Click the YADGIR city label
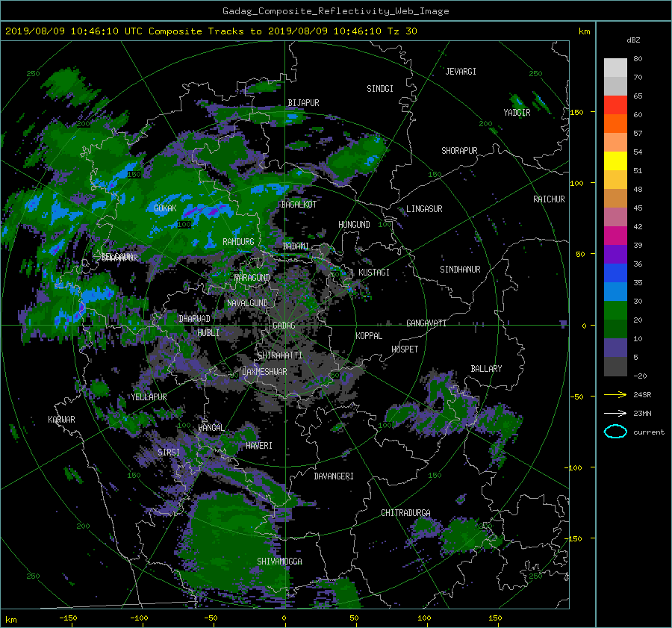 pos(517,113)
